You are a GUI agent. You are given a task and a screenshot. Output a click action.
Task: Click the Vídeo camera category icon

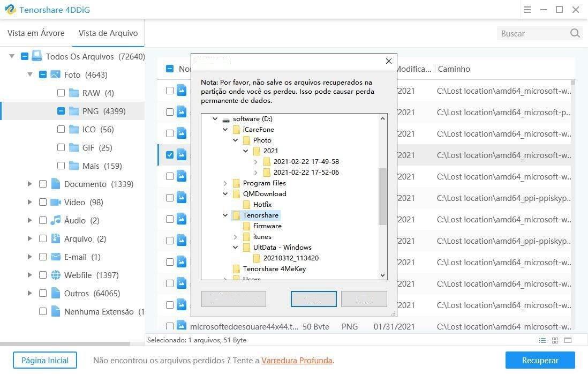(x=56, y=202)
